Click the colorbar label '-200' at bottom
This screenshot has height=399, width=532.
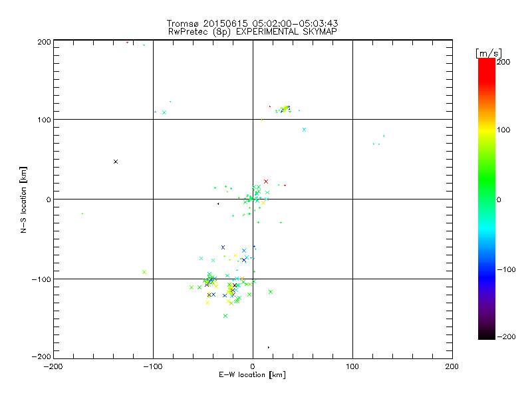(x=506, y=336)
